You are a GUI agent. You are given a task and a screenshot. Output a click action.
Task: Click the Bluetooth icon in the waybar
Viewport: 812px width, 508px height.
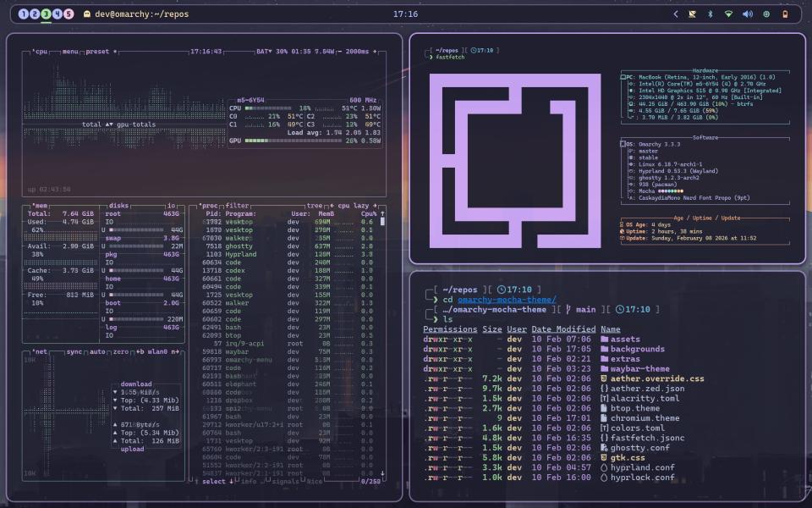710,14
